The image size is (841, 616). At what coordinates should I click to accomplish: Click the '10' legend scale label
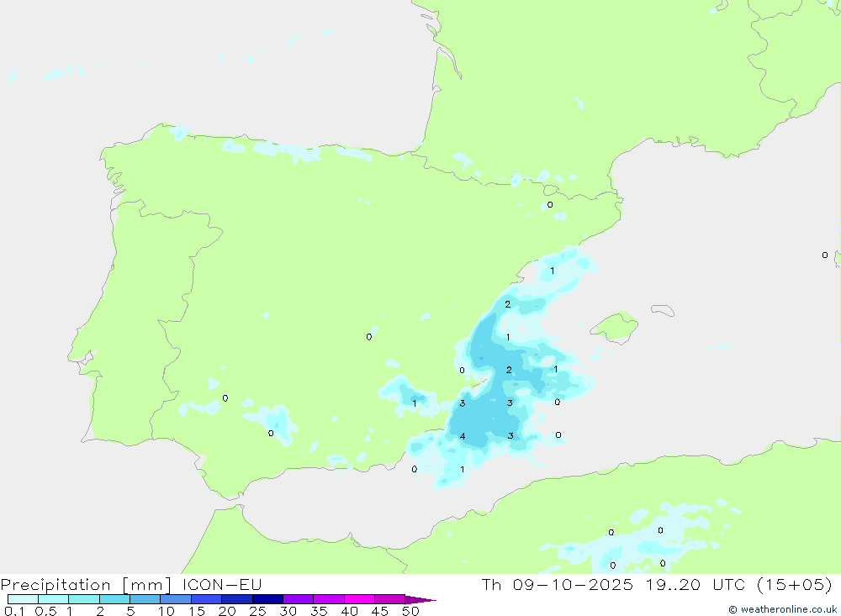click(167, 611)
